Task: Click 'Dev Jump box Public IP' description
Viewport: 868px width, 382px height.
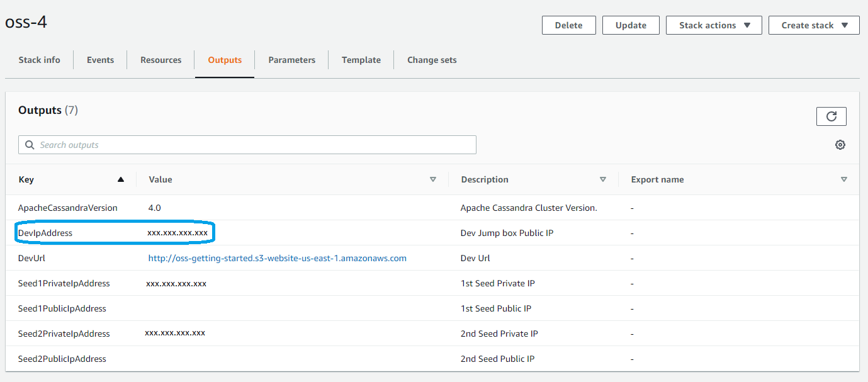Action: click(507, 233)
